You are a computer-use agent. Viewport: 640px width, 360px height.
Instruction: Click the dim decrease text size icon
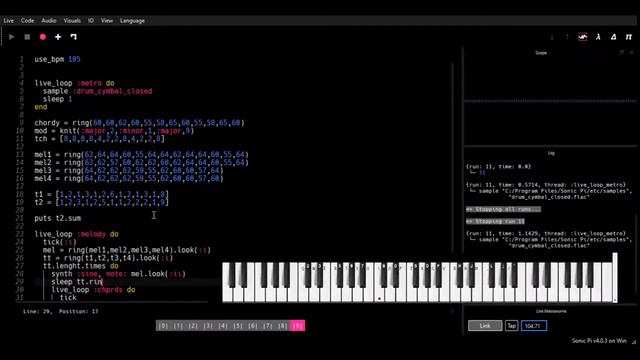[552, 37]
